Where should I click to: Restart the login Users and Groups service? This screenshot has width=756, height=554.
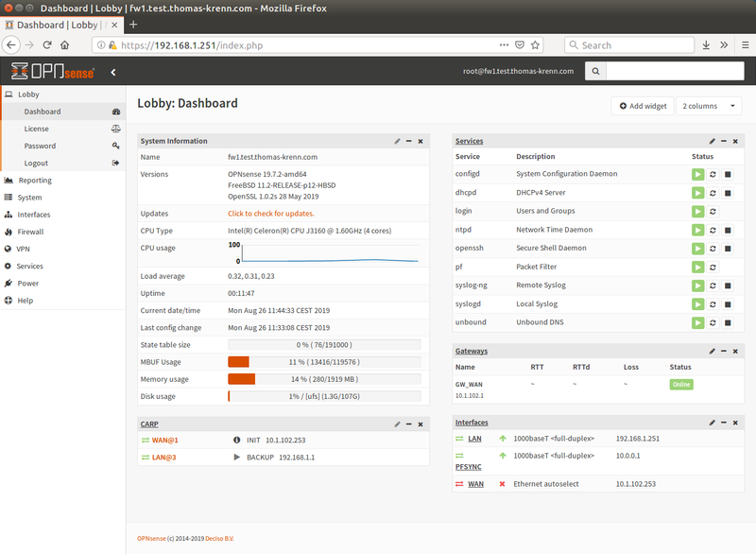[713, 211]
